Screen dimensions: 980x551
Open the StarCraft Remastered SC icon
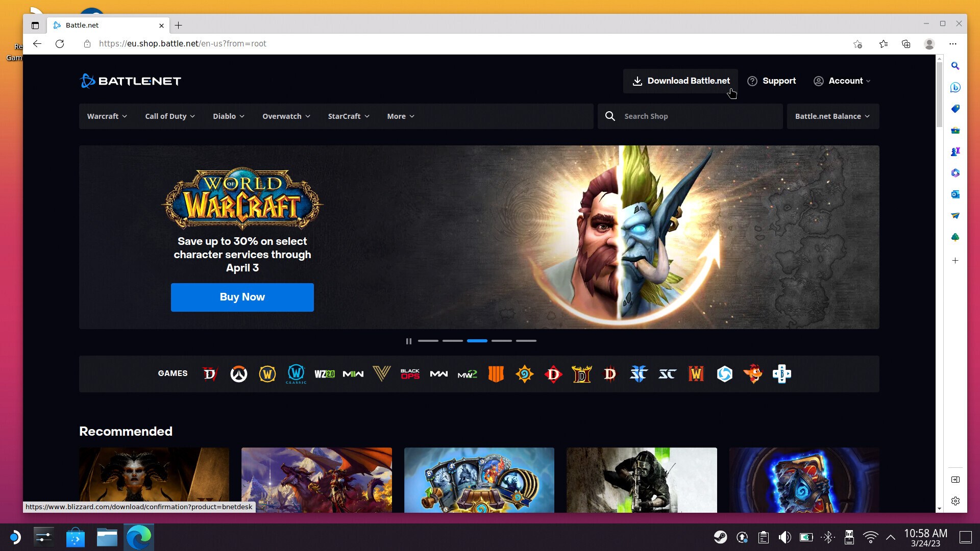tap(667, 374)
